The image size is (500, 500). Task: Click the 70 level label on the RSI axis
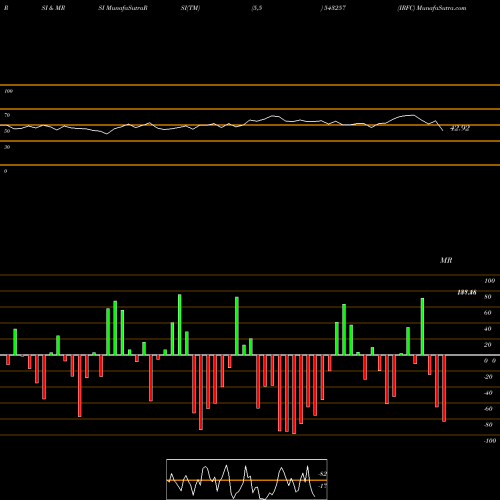tap(7, 115)
